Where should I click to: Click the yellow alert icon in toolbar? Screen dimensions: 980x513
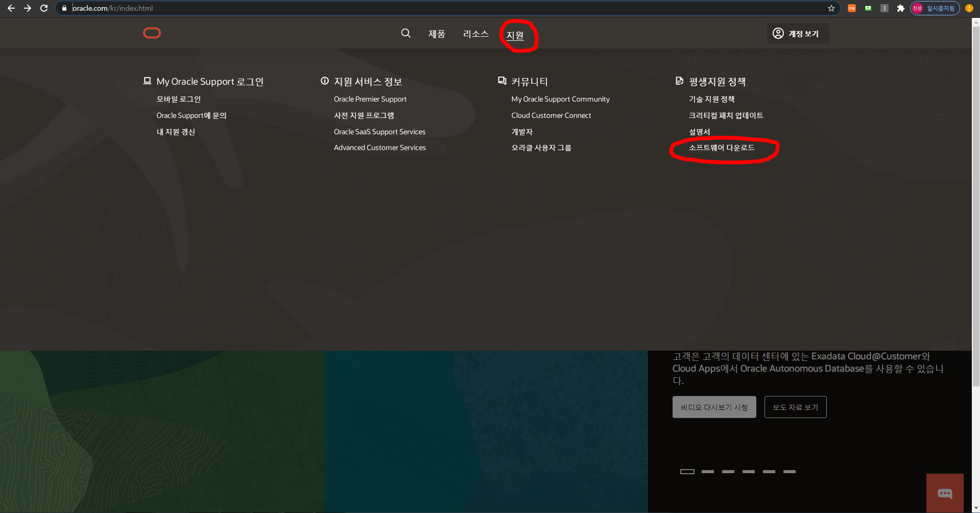click(969, 8)
